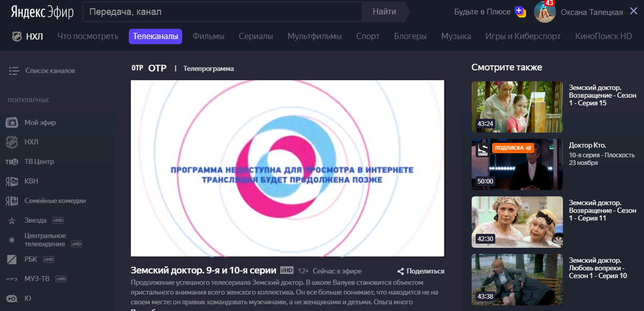This screenshot has width=644, height=311.
Task: Open the КиноПоиск HD tab
Action: [x=604, y=37]
